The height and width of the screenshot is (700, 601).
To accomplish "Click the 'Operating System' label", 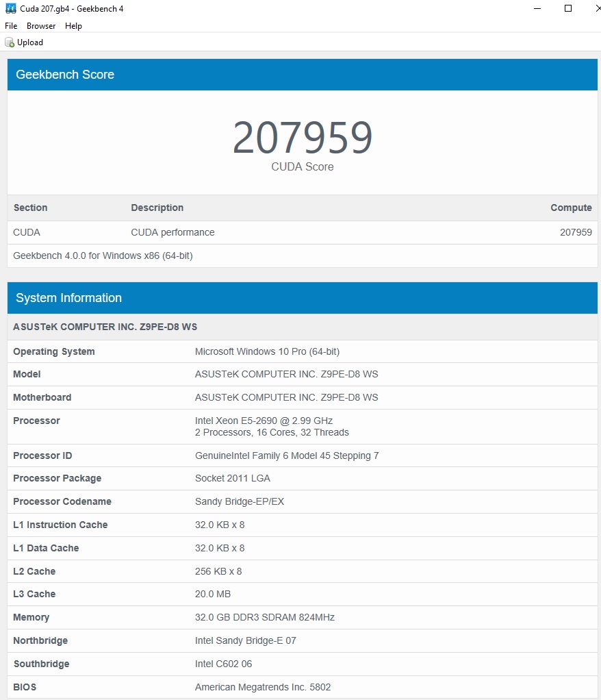I will (x=54, y=351).
